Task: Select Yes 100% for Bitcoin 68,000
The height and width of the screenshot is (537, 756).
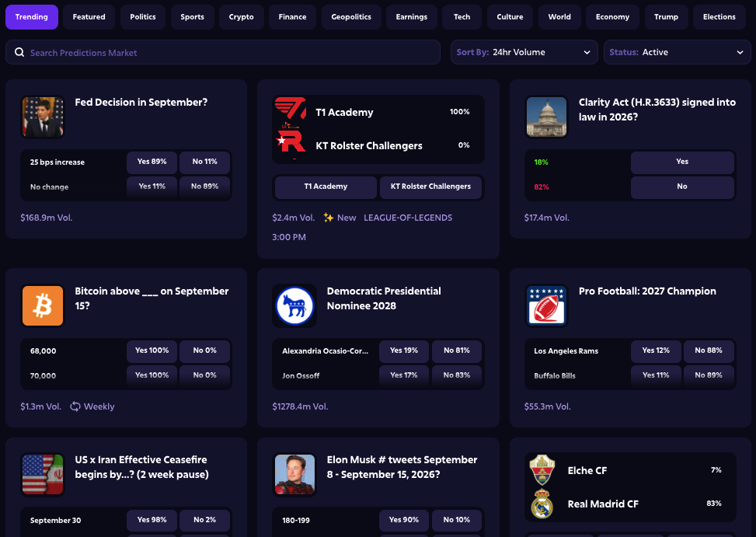Action: point(152,351)
